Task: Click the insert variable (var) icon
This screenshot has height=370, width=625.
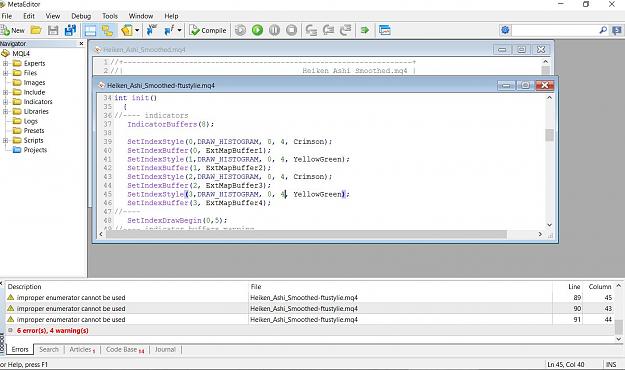Action: pyautogui.click(x=152, y=30)
